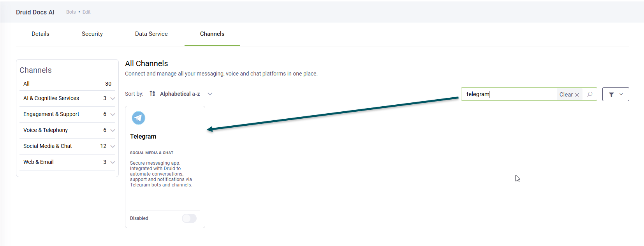Expand Engagement & Support category

click(113, 114)
